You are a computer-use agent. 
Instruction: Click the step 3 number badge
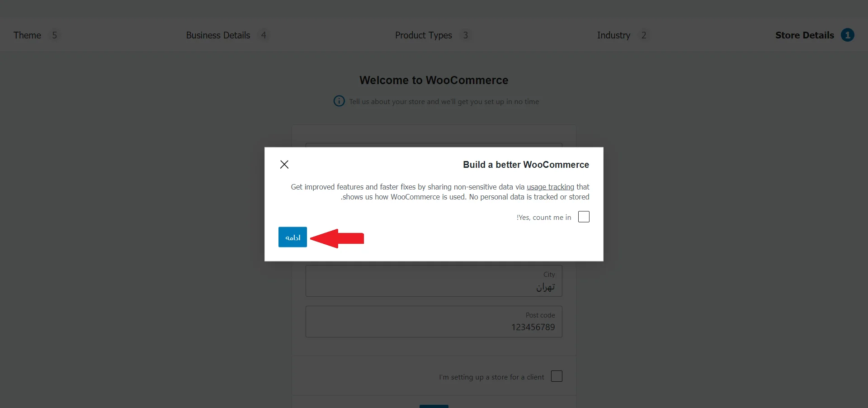point(465,35)
